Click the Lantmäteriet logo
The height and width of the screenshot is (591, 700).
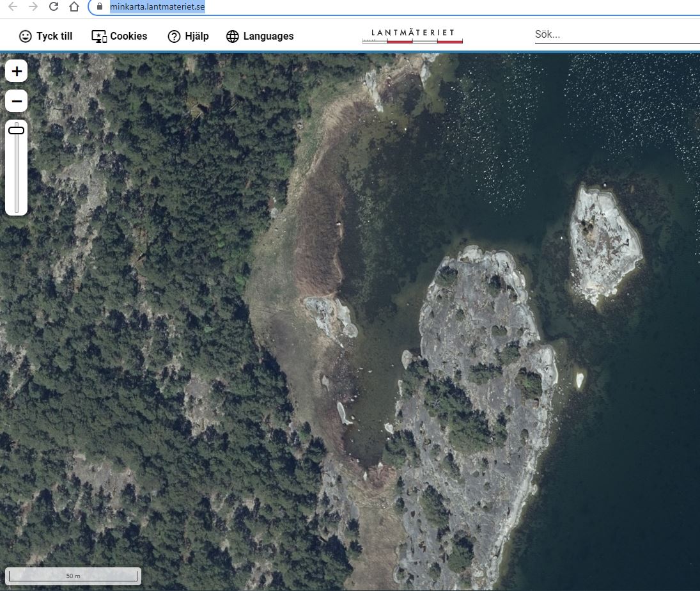click(x=412, y=36)
